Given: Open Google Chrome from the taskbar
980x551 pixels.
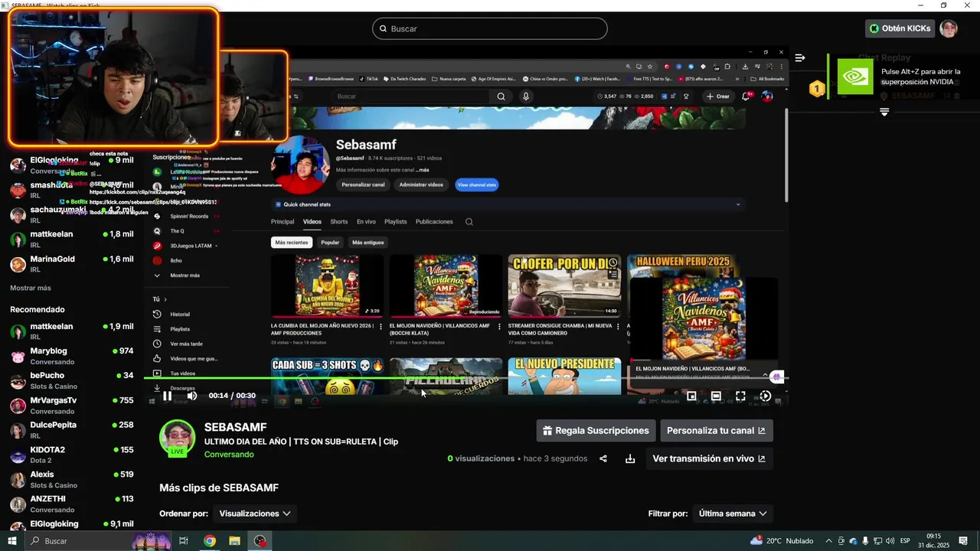Looking at the screenshot, I should [x=210, y=541].
